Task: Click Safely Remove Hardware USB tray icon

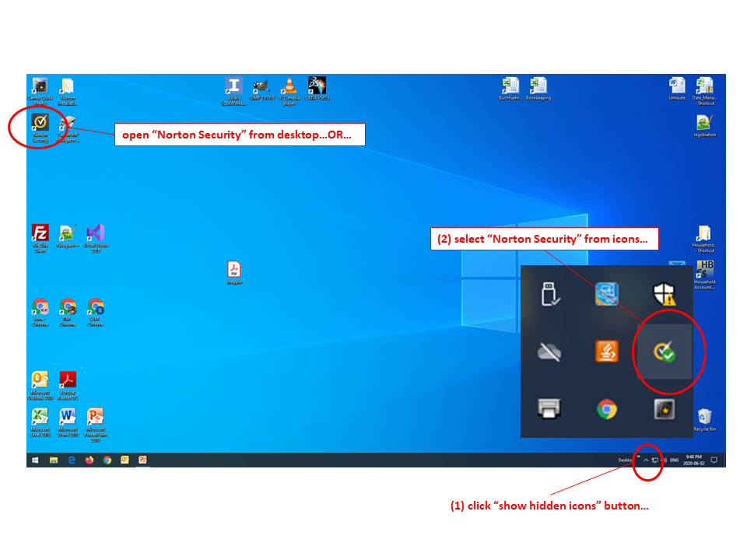Action: (x=549, y=294)
